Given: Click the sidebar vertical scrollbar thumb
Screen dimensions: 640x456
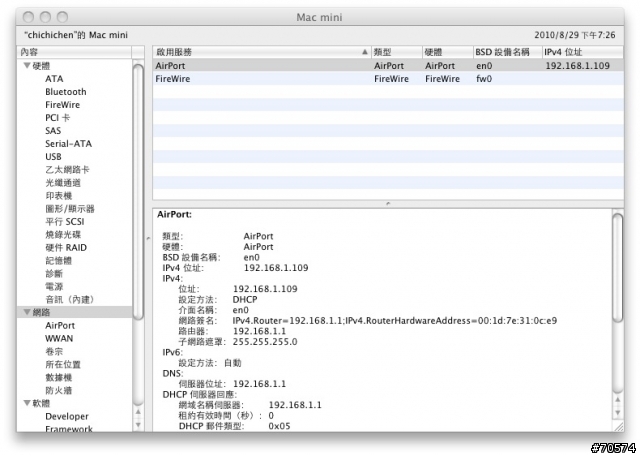Looking at the screenshot, I should click(x=138, y=192).
